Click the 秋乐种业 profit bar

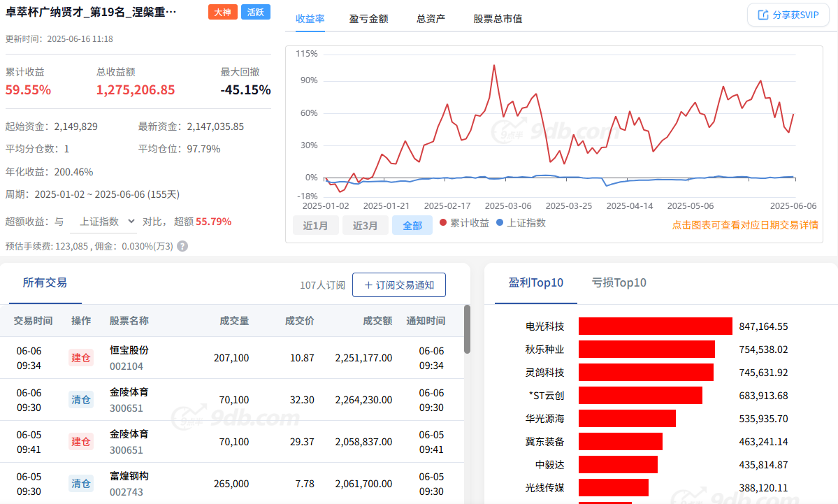coord(646,350)
